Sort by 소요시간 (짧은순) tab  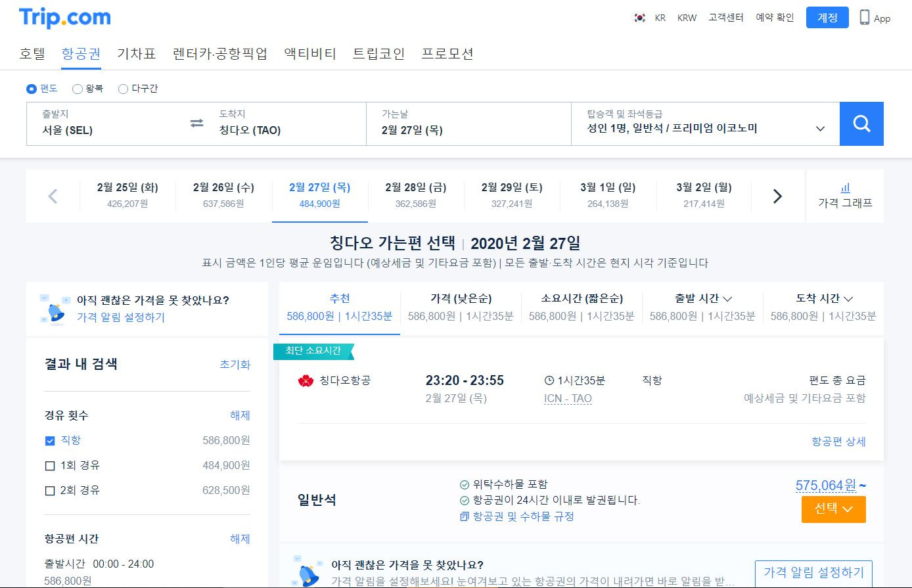581,307
